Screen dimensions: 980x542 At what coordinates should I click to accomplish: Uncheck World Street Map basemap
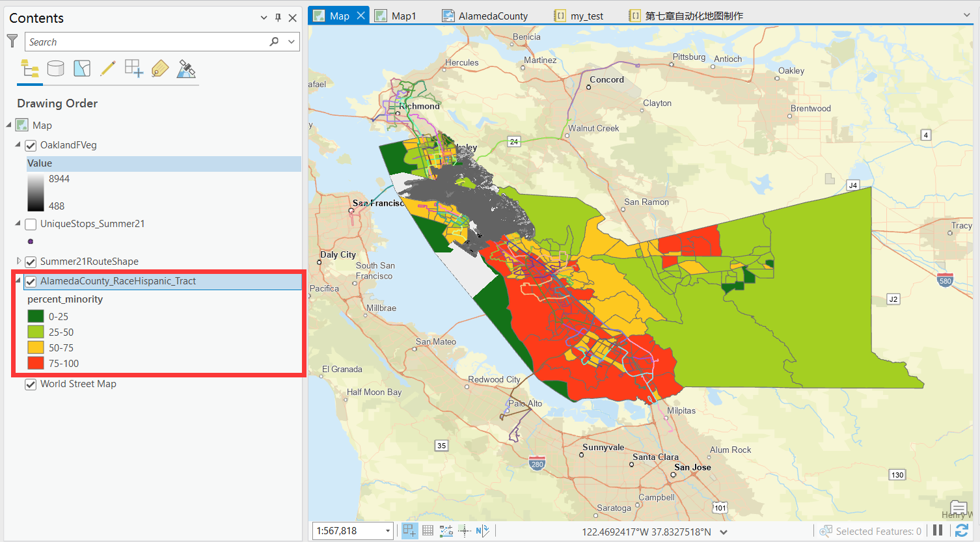tap(31, 385)
